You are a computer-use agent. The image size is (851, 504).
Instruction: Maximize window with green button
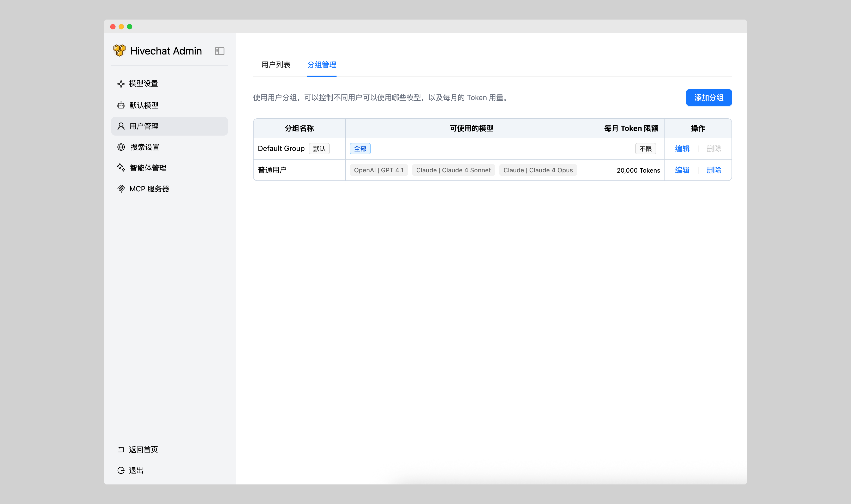pos(130,27)
